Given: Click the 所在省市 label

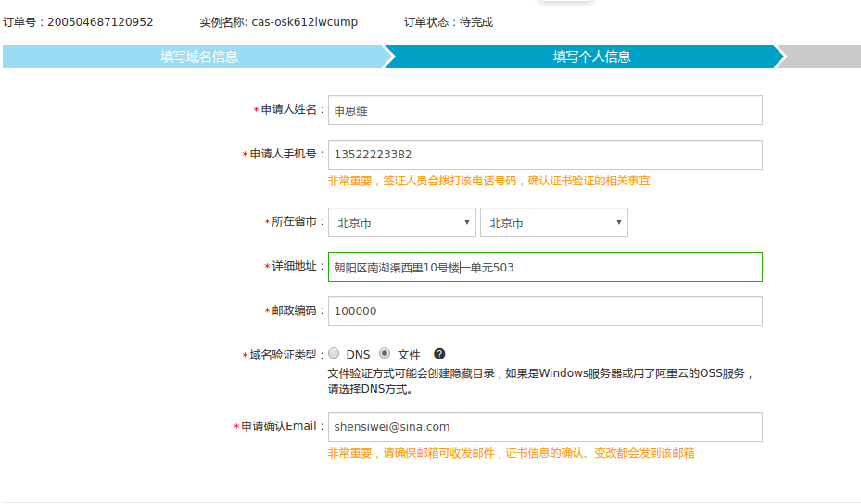Looking at the screenshot, I should pos(294,221).
